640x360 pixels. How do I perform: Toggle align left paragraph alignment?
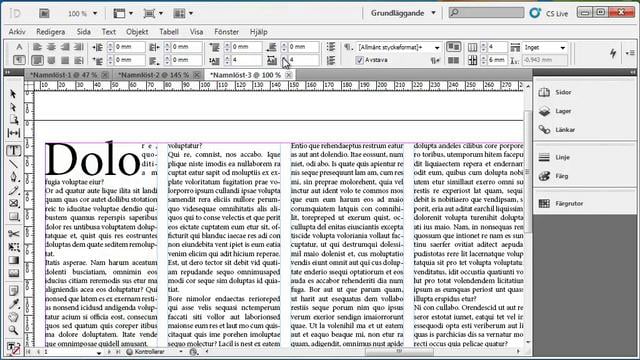37,47
